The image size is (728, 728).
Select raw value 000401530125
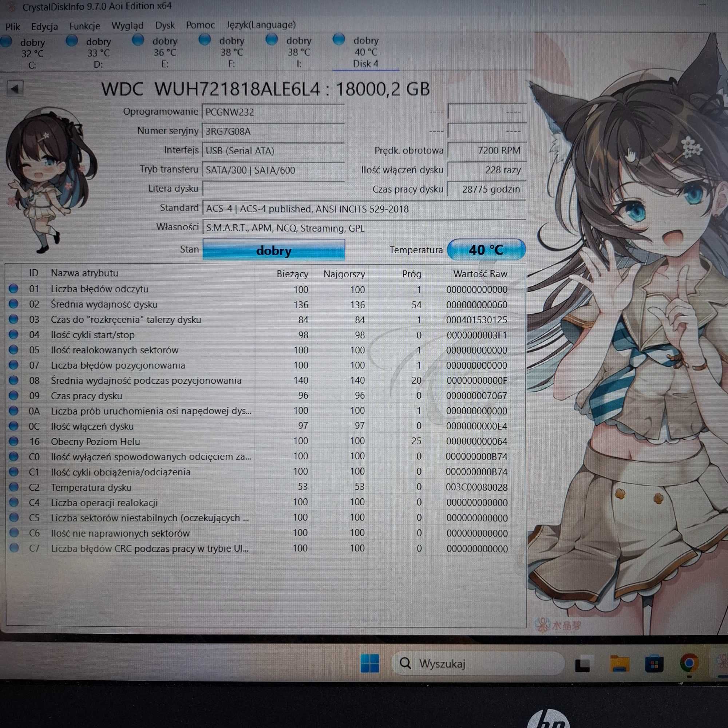477,320
